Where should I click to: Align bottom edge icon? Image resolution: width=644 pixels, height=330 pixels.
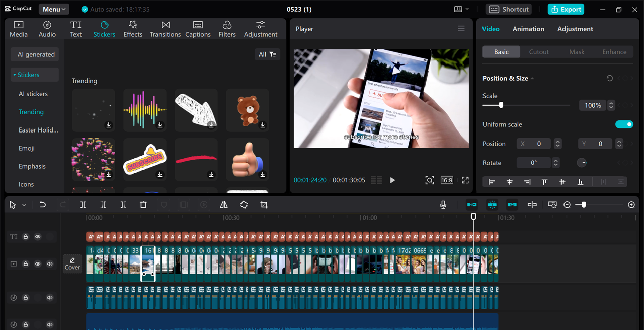pos(580,182)
